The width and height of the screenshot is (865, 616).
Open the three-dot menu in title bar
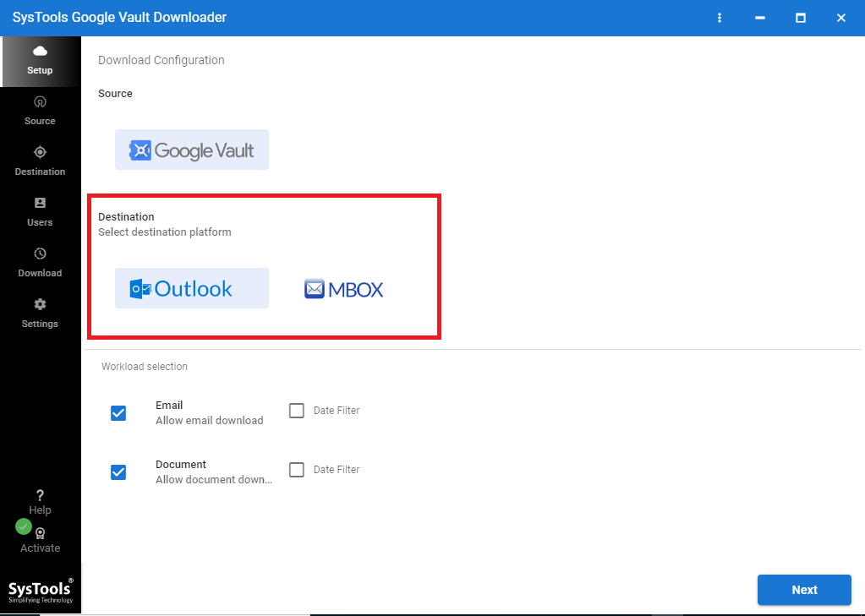pos(720,18)
